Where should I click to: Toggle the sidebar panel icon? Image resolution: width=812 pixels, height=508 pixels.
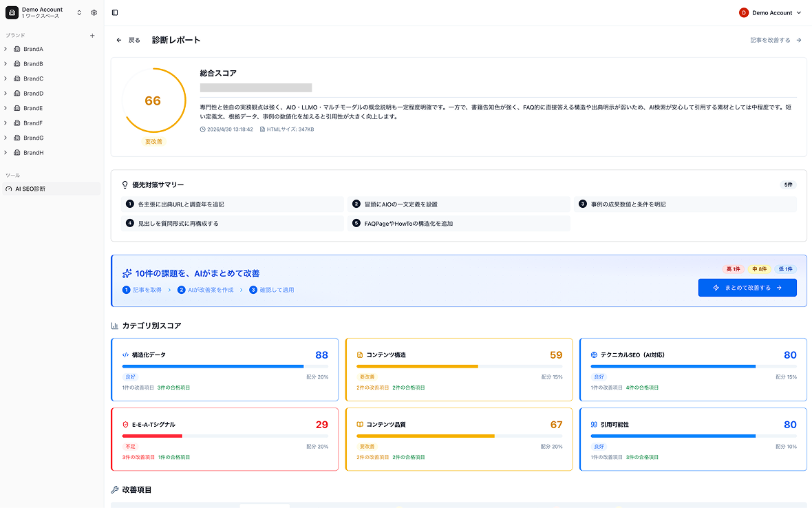115,12
